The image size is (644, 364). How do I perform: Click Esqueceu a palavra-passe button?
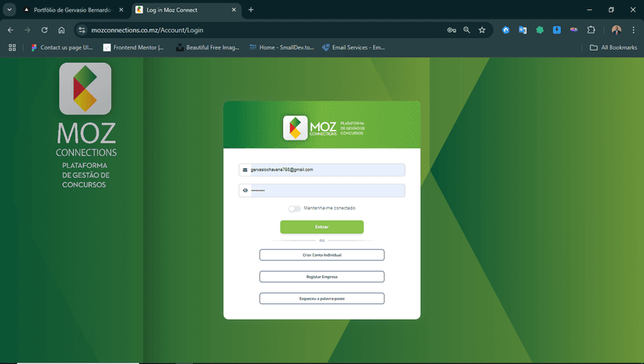click(322, 298)
